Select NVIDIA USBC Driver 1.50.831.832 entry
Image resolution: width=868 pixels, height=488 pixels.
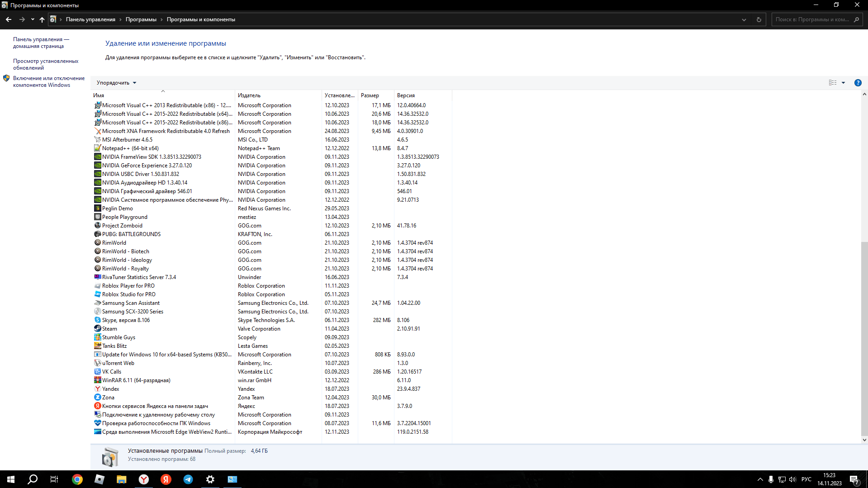(271, 174)
